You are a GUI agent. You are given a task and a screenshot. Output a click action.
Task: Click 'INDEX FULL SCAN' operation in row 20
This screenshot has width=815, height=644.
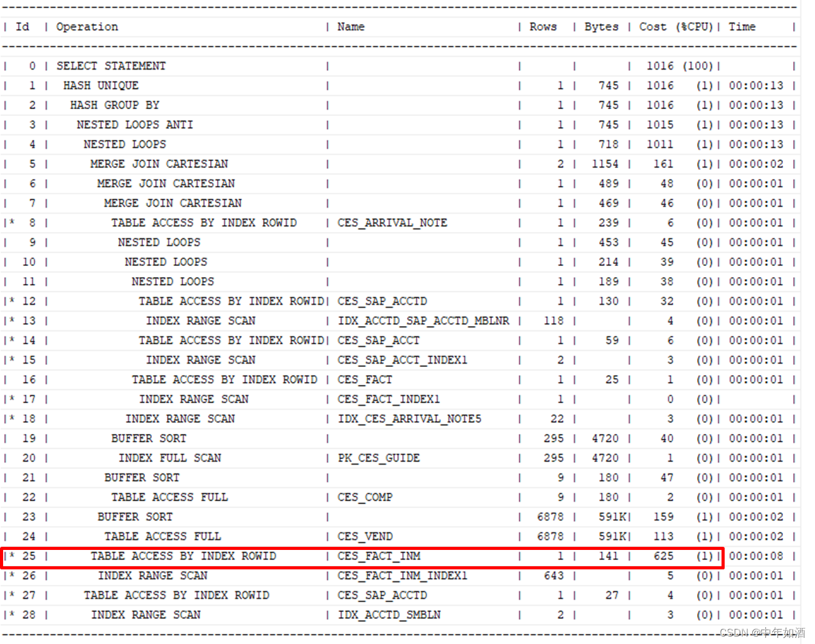click(170, 458)
